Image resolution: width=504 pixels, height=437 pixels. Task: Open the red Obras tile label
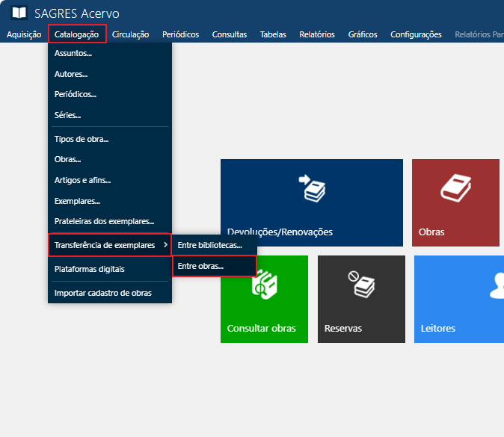pos(431,232)
